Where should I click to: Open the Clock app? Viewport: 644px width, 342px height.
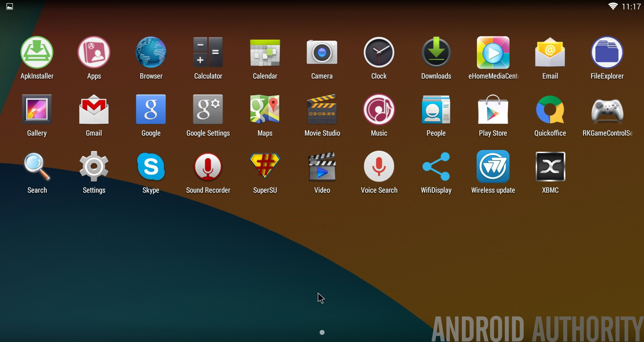pos(379,52)
